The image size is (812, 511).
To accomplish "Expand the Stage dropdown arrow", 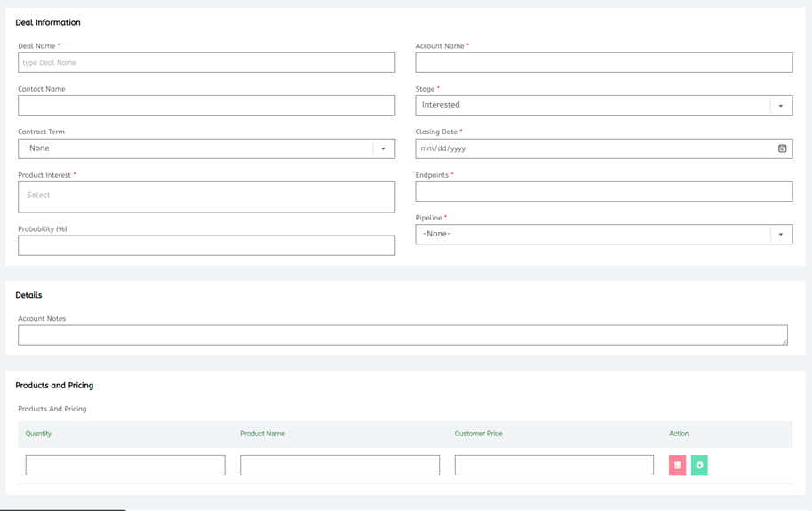I will tap(781, 106).
